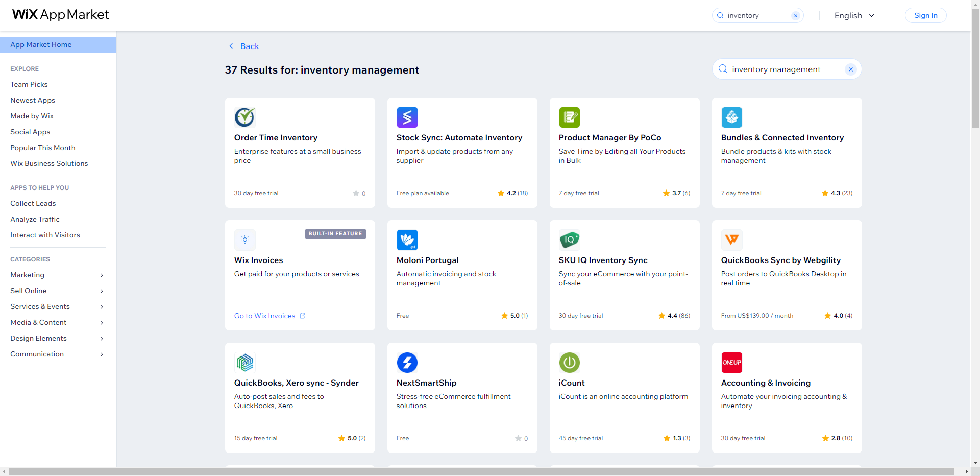
Task: Expand the Design Elements category
Action: (x=102, y=339)
